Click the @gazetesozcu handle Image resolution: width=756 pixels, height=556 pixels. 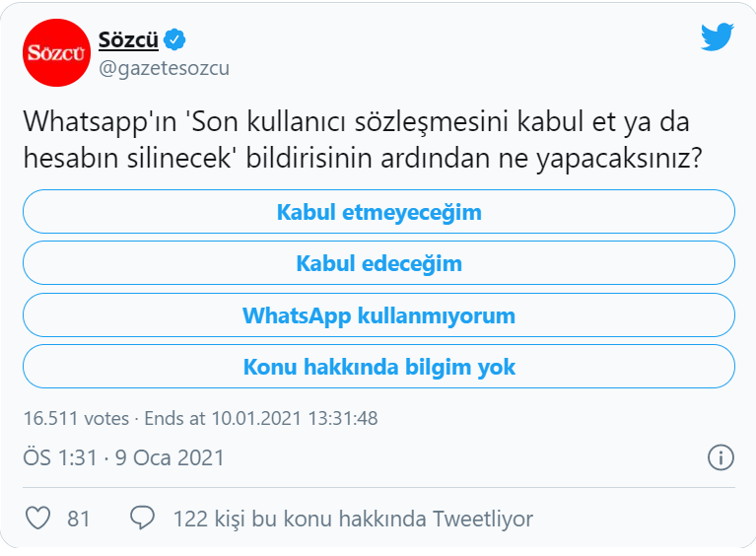[165, 67]
